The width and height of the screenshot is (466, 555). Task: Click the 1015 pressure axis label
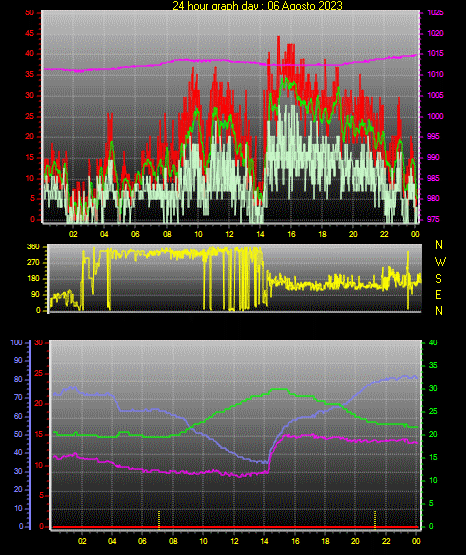pos(435,54)
